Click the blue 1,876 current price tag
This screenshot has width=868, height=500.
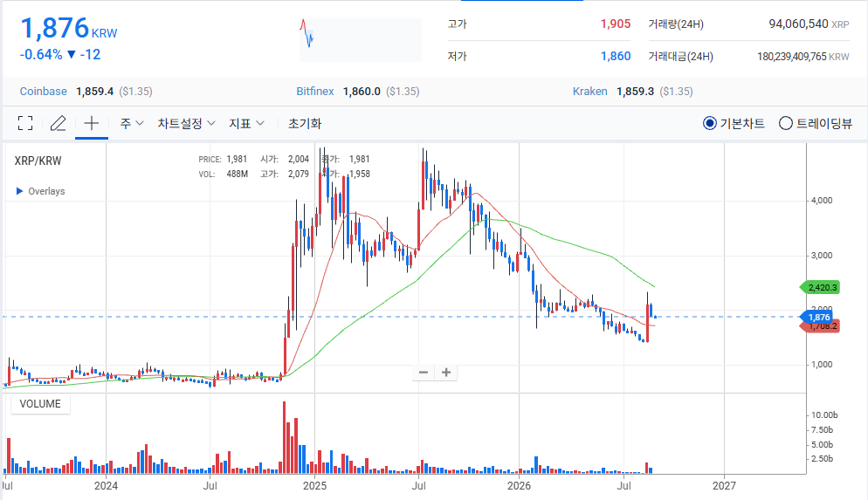point(817,317)
